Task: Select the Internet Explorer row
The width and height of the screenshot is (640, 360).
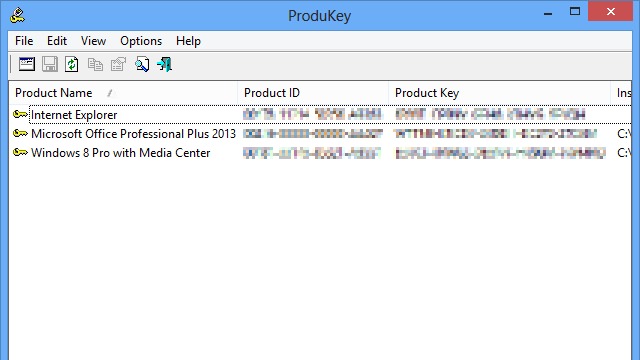Action: 320,114
